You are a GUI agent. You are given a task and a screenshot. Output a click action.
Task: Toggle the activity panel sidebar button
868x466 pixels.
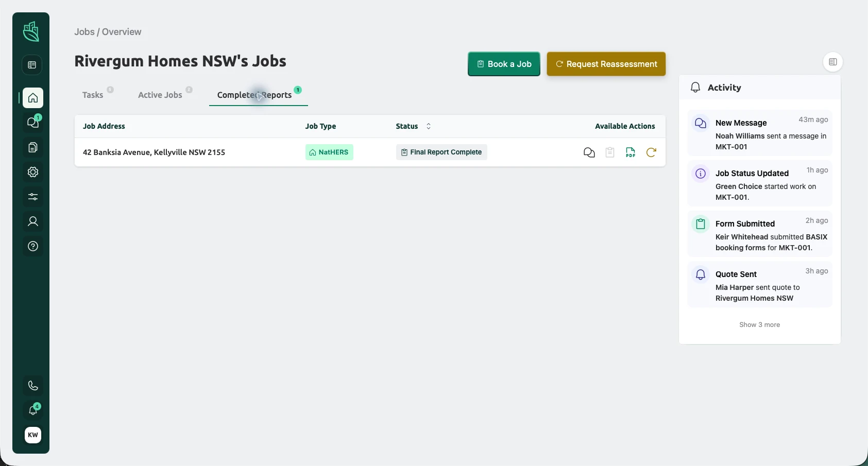point(833,62)
